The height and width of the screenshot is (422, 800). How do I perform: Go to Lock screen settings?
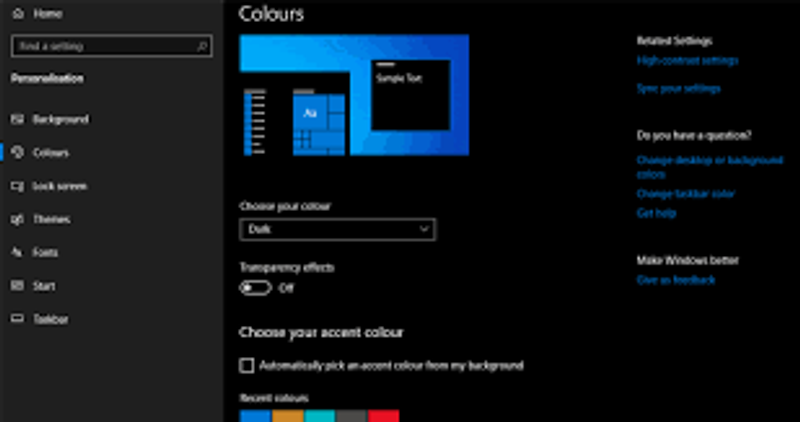pyautogui.click(x=60, y=186)
